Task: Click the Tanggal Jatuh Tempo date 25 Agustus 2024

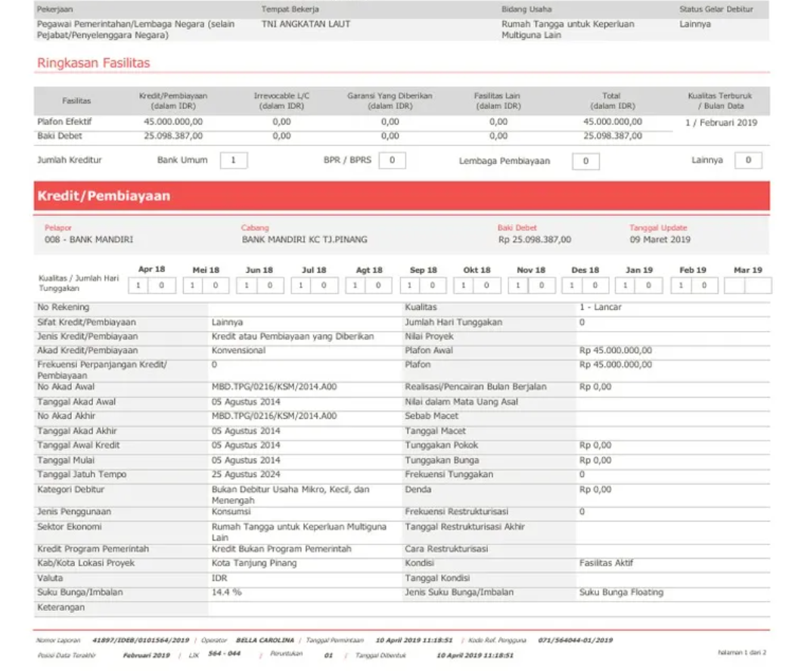Action: click(x=246, y=475)
